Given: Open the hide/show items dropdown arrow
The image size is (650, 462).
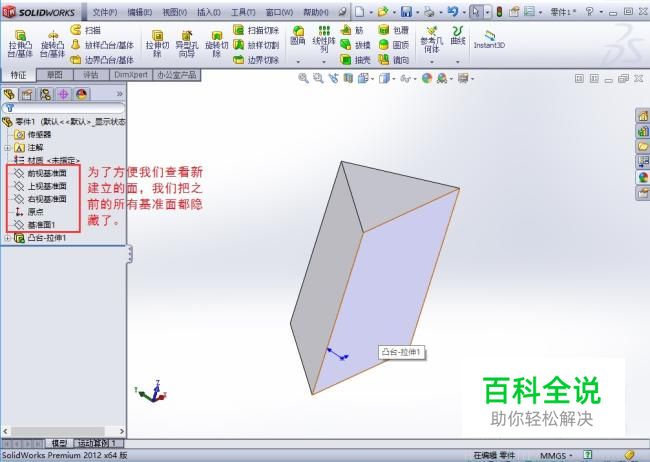Looking at the screenshot, I should 415,78.
